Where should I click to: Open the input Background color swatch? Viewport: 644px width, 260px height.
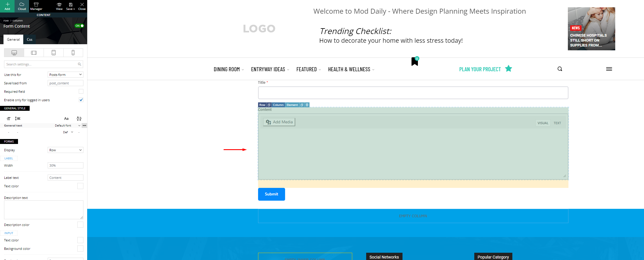pos(80,249)
